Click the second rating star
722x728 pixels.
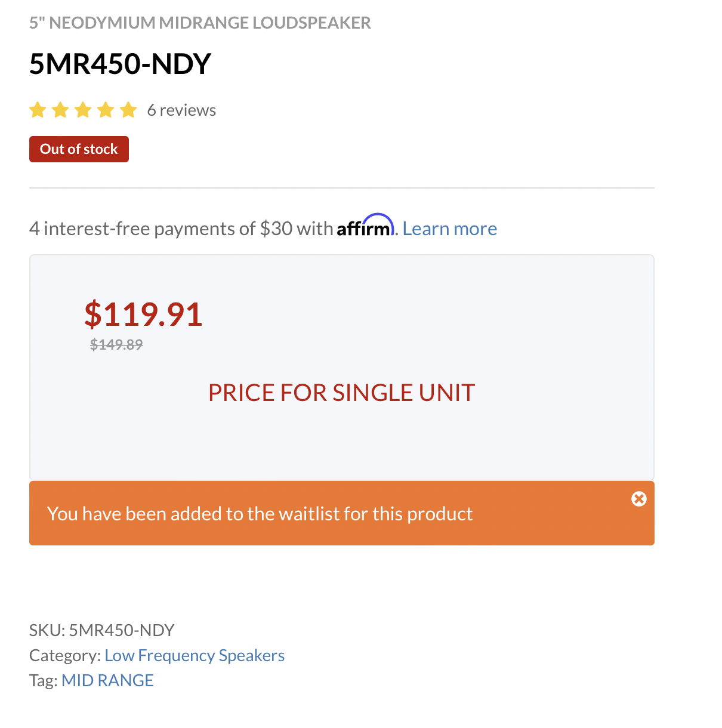click(60, 110)
